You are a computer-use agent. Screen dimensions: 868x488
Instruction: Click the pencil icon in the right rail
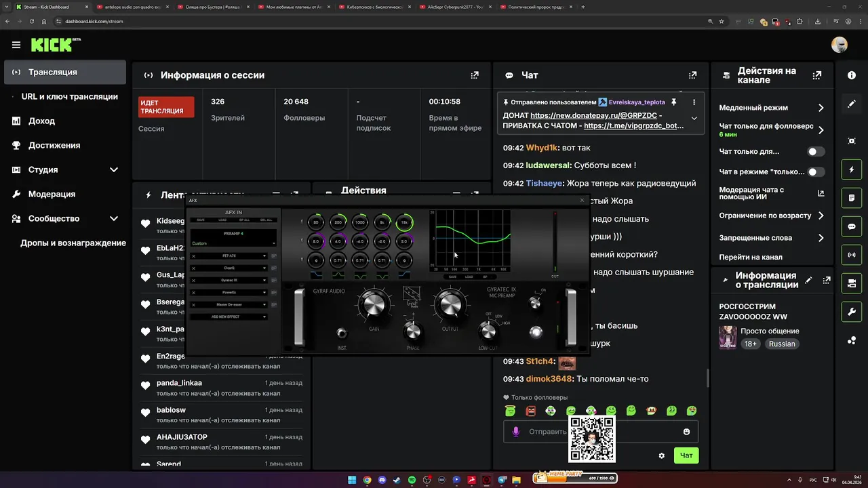click(852, 104)
